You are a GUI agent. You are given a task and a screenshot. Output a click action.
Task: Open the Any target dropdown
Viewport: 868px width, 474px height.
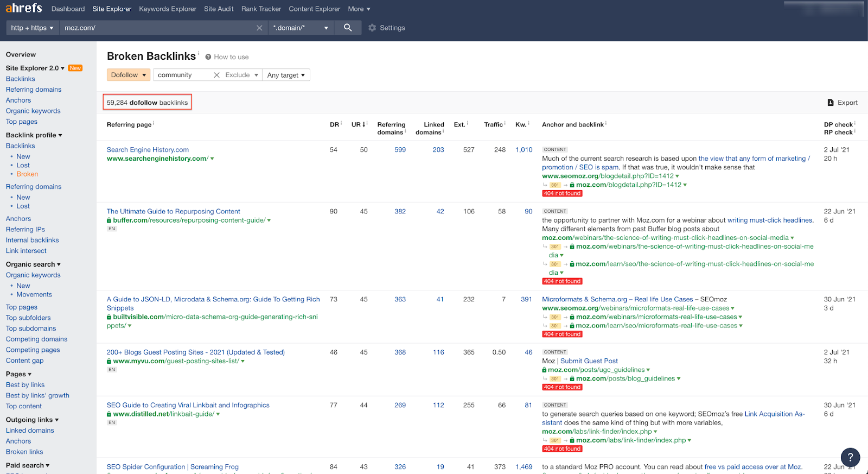(x=286, y=75)
